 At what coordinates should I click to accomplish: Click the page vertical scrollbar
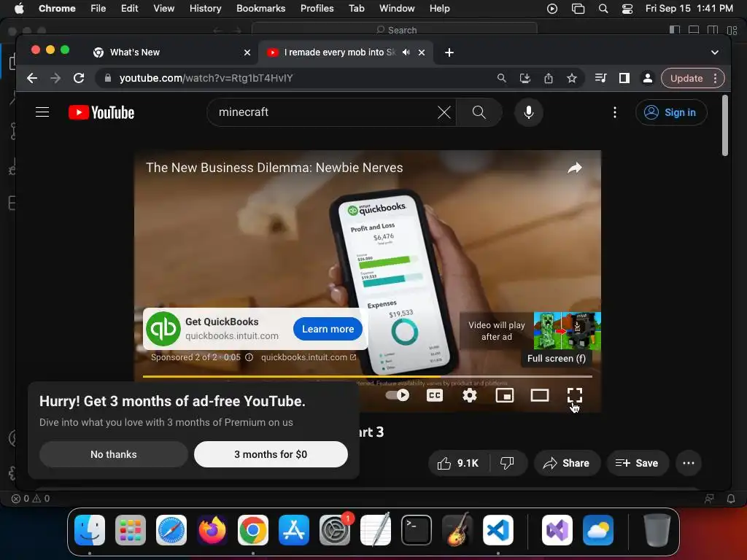(x=724, y=125)
